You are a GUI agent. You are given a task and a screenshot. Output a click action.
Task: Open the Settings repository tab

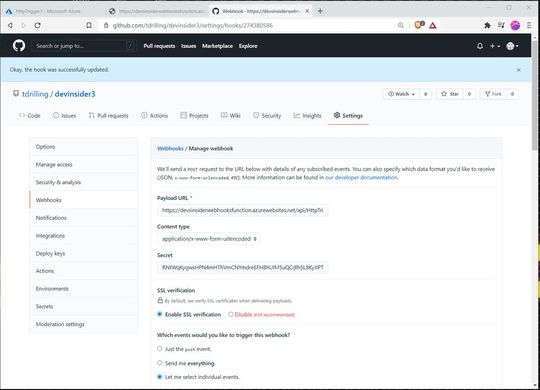(x=348, y=115)
